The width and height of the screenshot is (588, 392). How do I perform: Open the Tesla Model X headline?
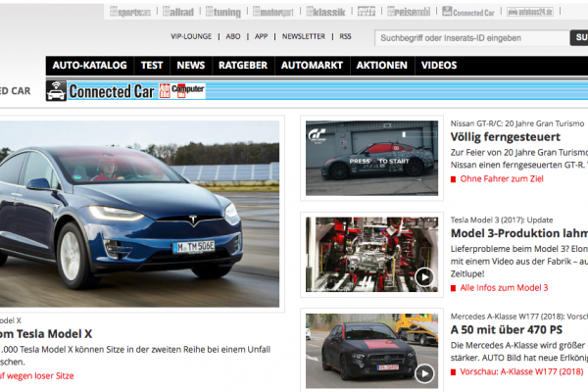pyautogui.click(x=46, y=334)
